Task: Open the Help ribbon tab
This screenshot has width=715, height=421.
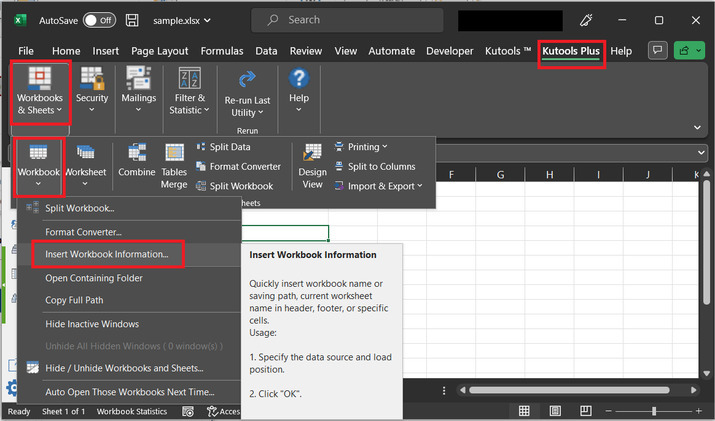Action: [x=621, y=51]
